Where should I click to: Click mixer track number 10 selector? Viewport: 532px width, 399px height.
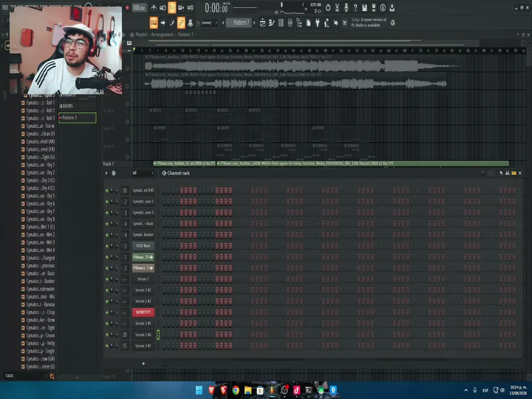[x=125, y=191]
